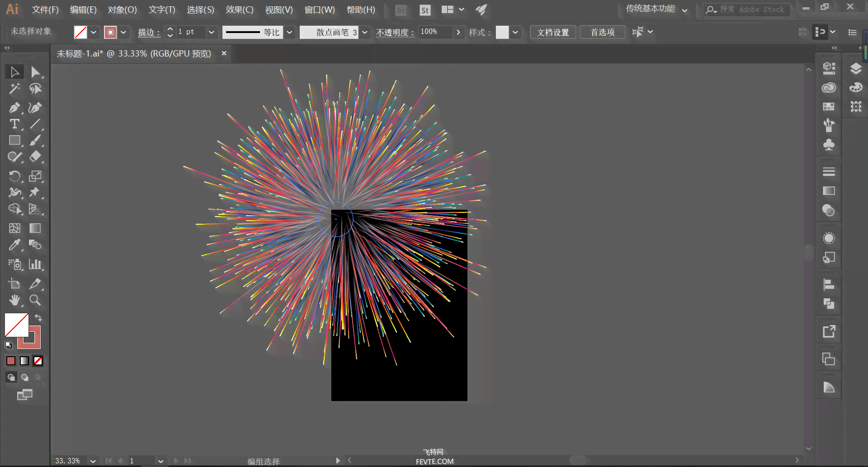
Task: Close the 未标题-1.ai document tab
Action: tap(224, 53)
